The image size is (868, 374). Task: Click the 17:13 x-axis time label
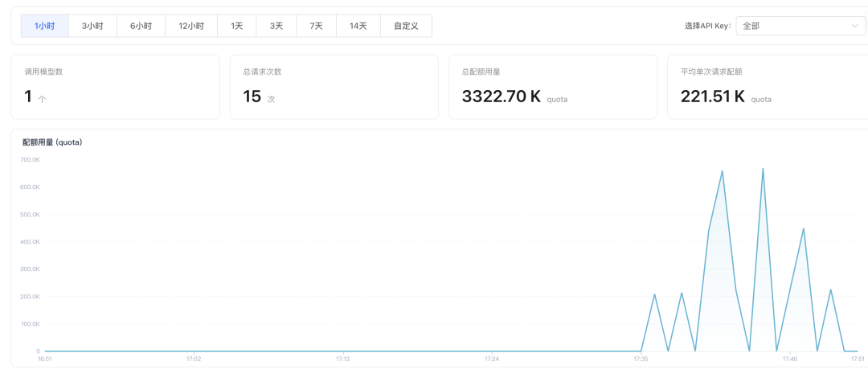coord(343,360)
